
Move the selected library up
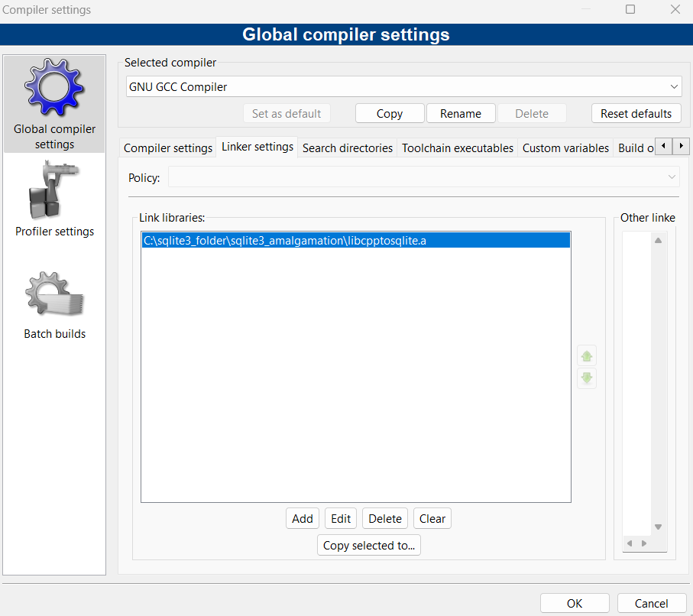point(586,355)
